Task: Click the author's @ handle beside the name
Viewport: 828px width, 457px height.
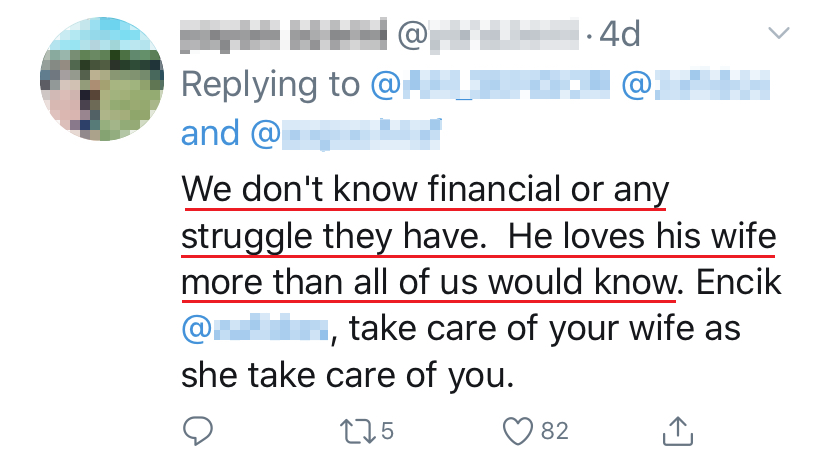Action: (x=489, y=37)
